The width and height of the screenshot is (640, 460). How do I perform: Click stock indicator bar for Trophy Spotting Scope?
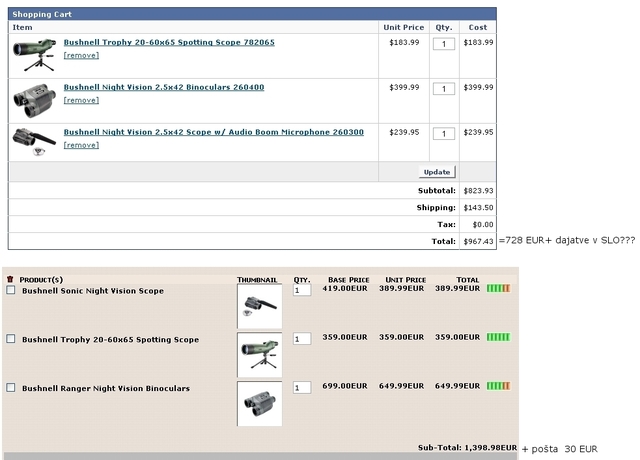(x=498, y=337)
